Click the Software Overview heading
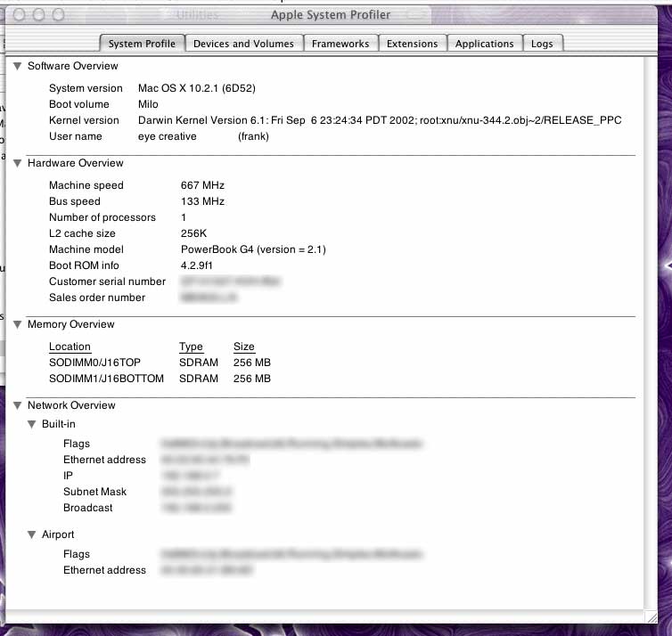 (x=72, y=66)
